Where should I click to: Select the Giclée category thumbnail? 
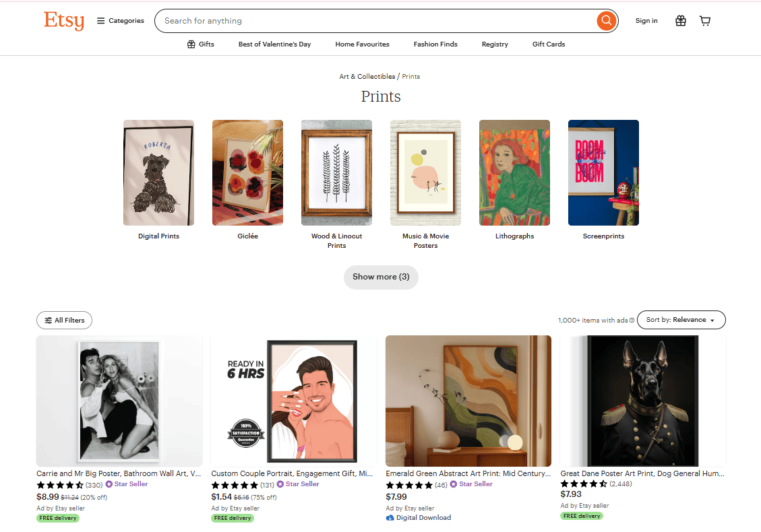[x=247, y=172]
